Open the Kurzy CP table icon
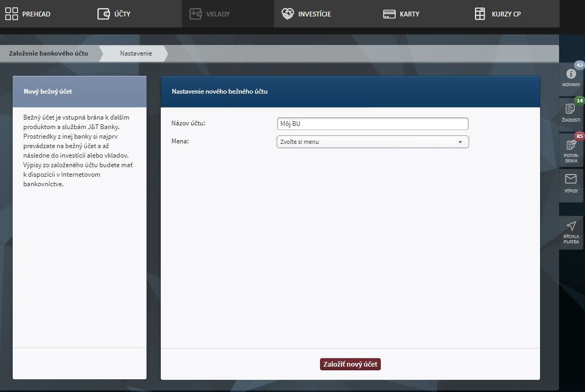Image resolution: width=585 pixels, height=392 pixels. (480, 14)
